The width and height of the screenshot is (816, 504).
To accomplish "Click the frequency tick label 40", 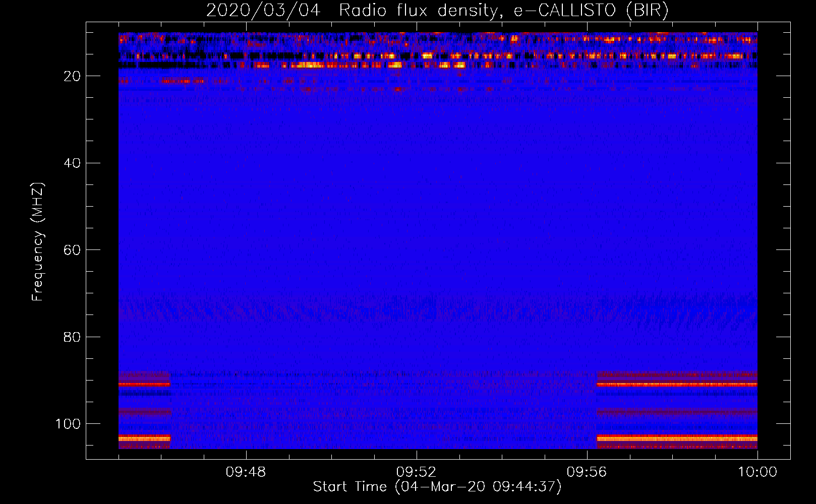I will pyautogui.click(x=72, y=163).
